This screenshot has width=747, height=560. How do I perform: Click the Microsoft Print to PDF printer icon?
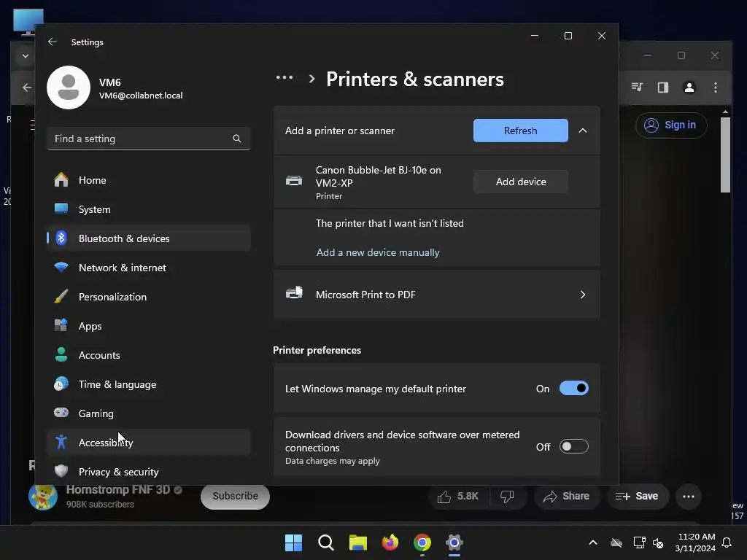(x=294, y=292)
